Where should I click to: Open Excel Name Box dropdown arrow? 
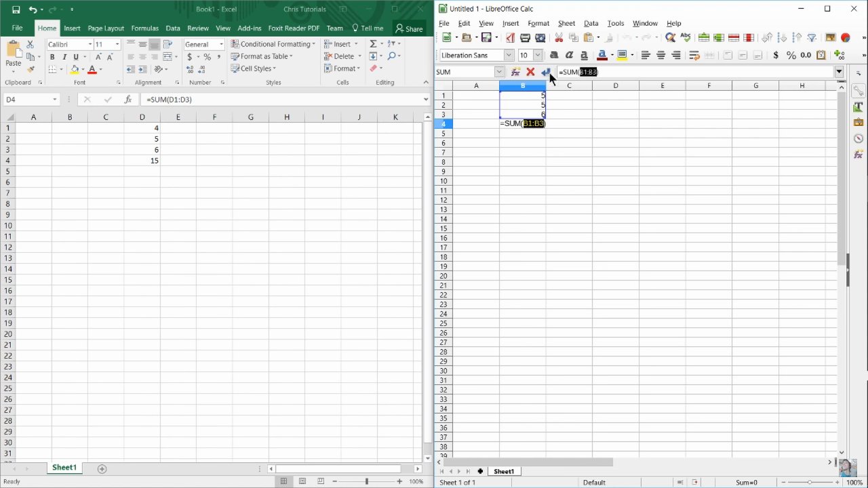click(x=55, y=100)
